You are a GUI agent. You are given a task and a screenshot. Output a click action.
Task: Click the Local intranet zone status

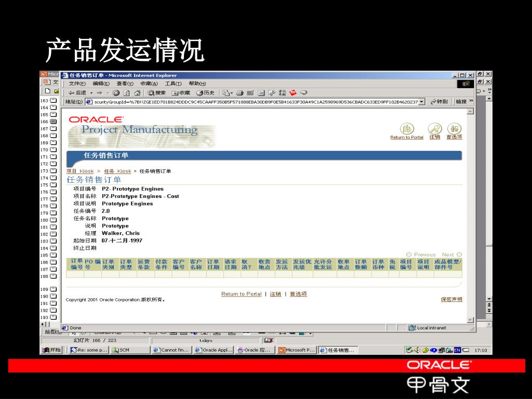tap(428, 328)
